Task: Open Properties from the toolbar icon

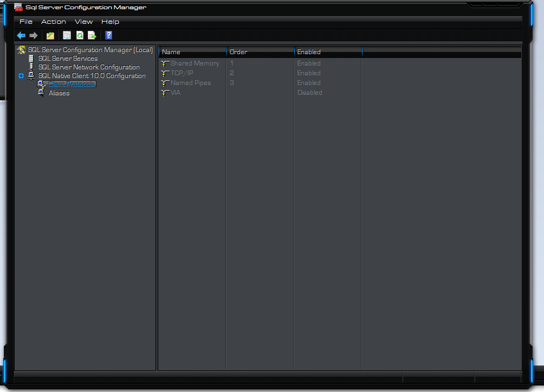Action: (x=67, y=36)
